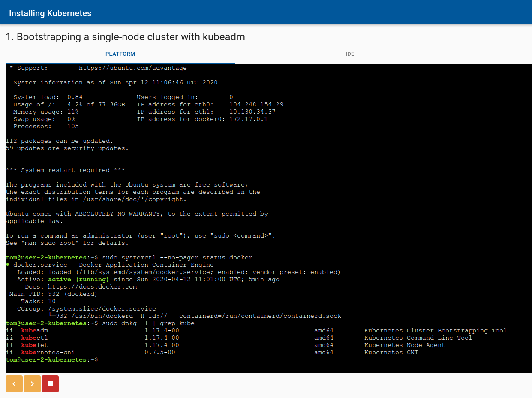This screenshot has height=398, width=532.
Task: Click the 'docker.service - Docker Application Container Engine' line
Action: [110, 265]
